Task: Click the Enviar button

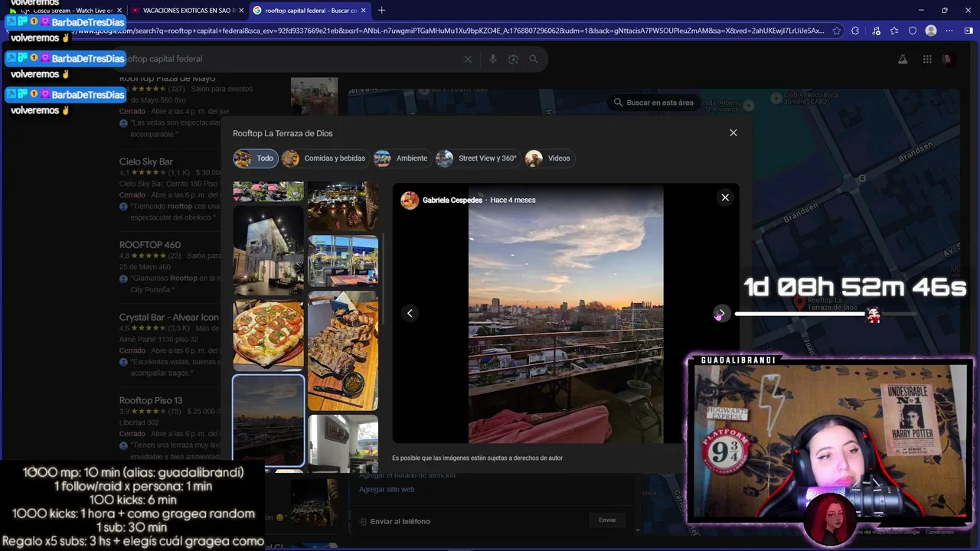Action: click(607, 520)
